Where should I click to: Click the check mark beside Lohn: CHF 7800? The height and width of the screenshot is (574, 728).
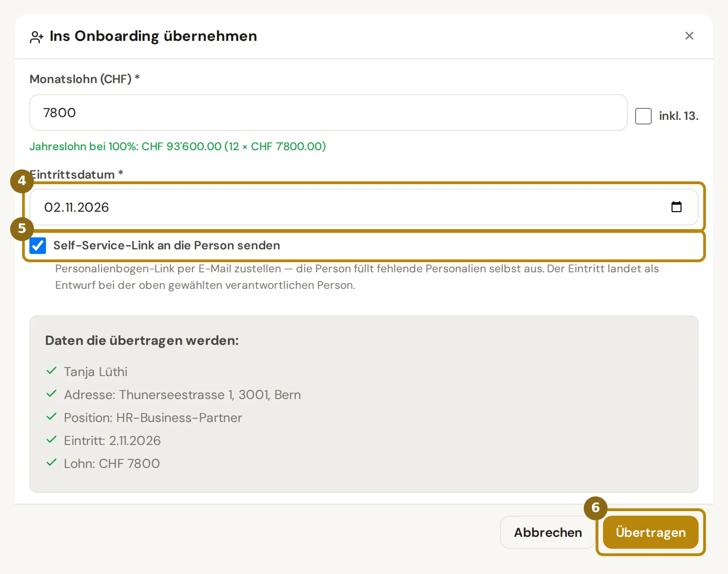pos(51,462)
